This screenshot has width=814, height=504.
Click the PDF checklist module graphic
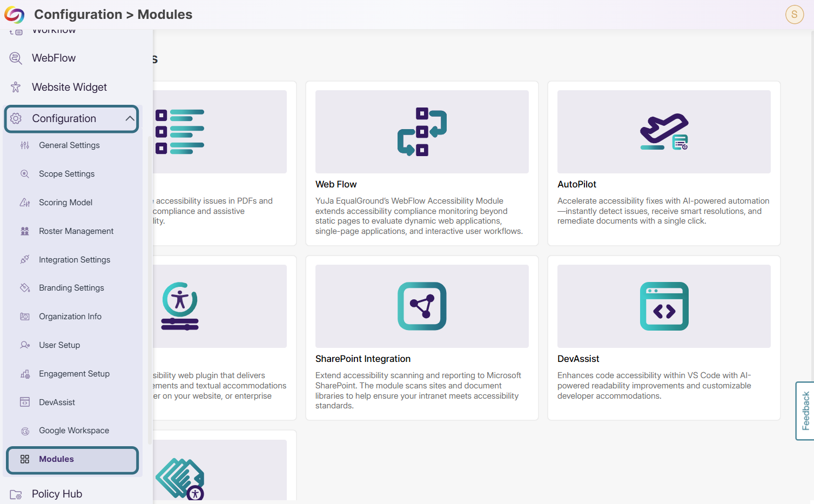click(x=180, y=132)
